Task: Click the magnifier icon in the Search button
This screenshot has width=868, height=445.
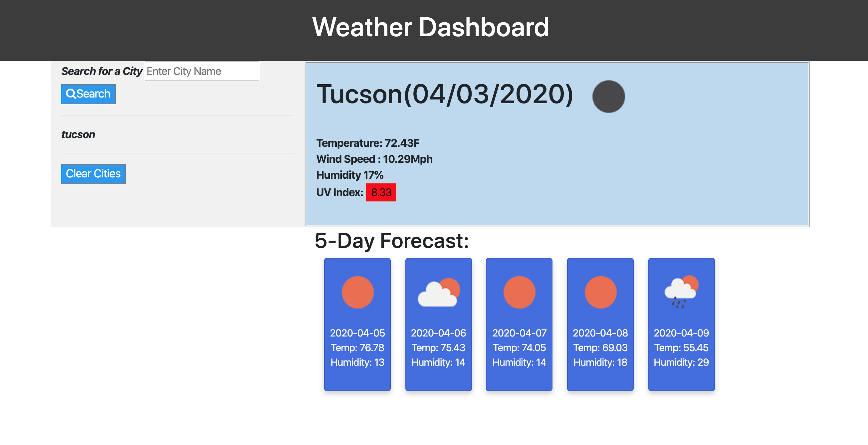Action: pos(71,94)
